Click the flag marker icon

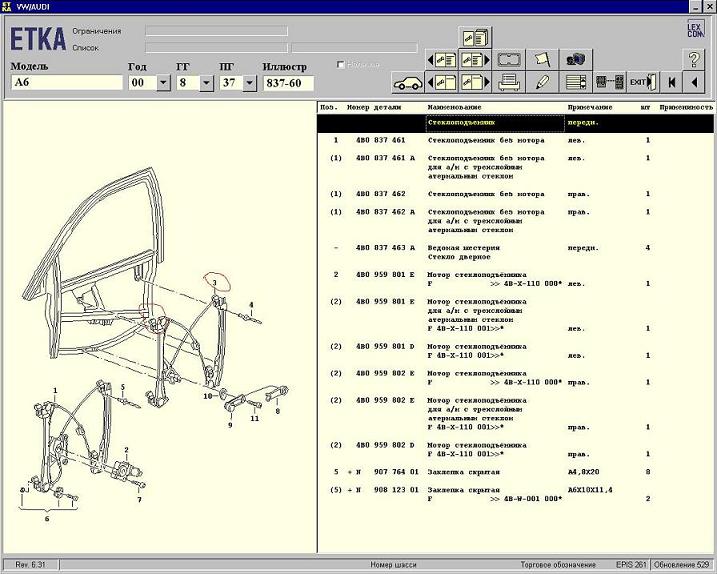click(542, 60)
